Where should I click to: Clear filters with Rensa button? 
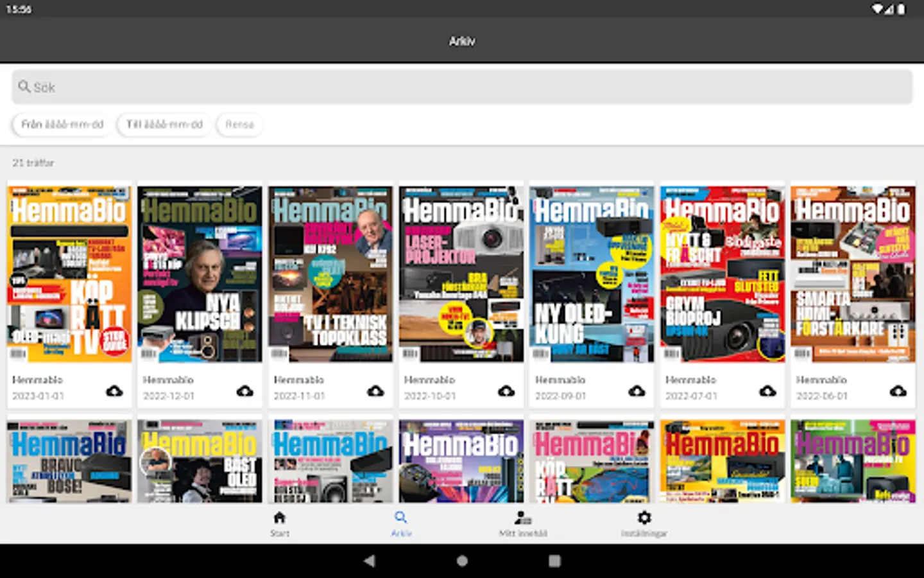tap(239, 125)
